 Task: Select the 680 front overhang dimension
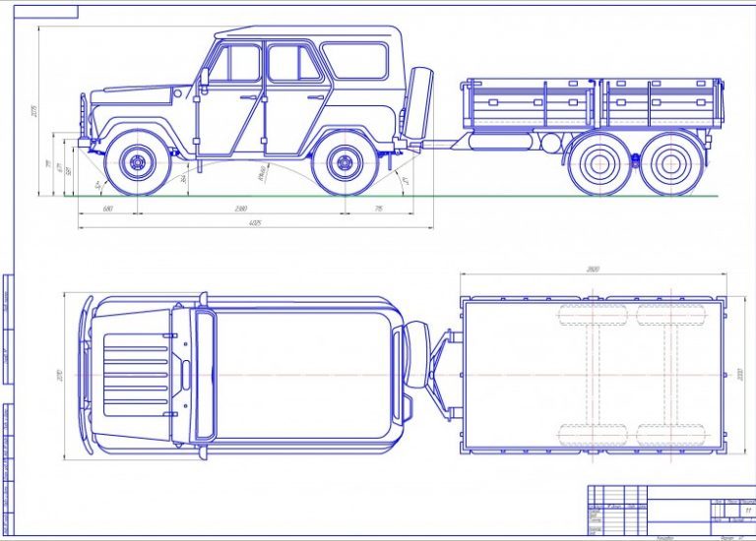[x=108, y=209]
